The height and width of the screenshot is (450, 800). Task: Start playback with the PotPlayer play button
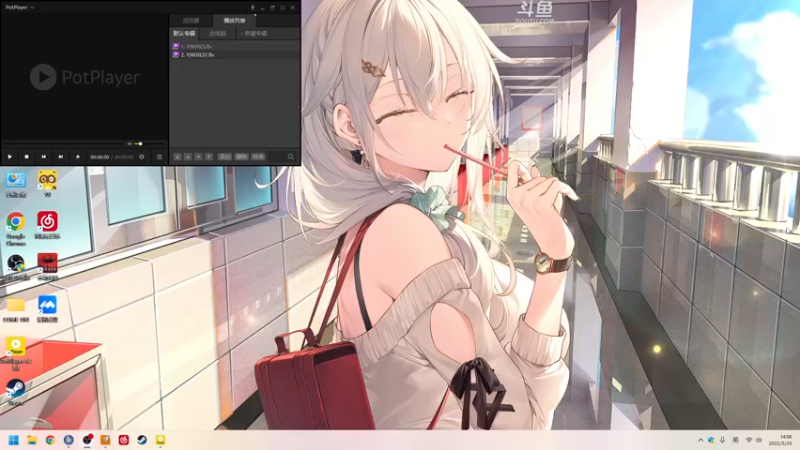10,157
